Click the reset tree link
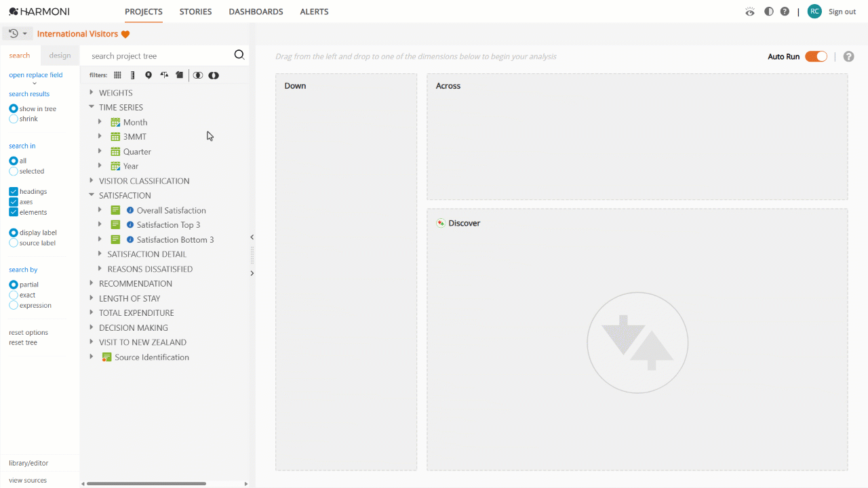868x488 pixels. (x=23, y=343)
